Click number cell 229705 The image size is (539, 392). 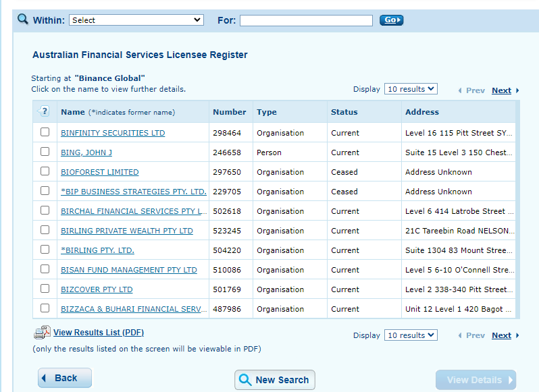click(227, 192)
